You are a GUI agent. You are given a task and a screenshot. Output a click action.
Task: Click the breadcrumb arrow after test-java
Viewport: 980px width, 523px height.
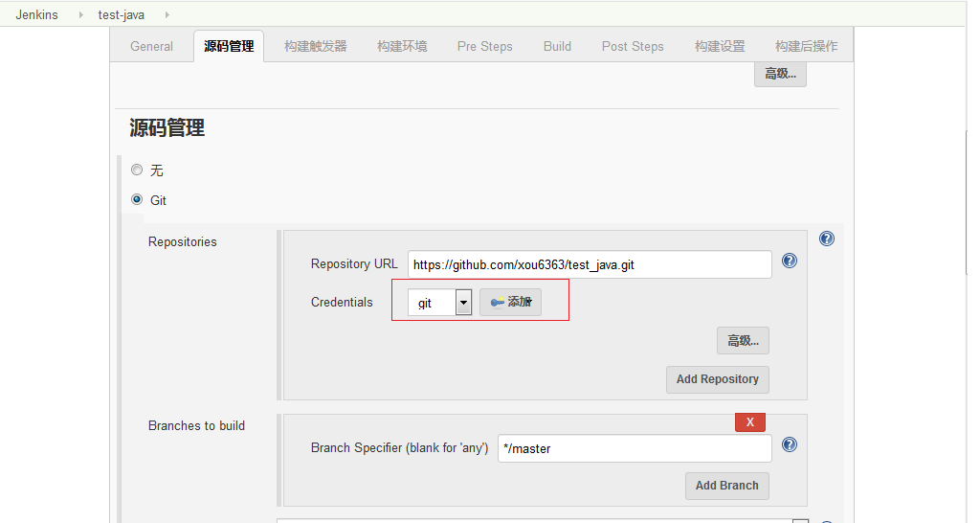pyautogui.click(x=167, y=14)
